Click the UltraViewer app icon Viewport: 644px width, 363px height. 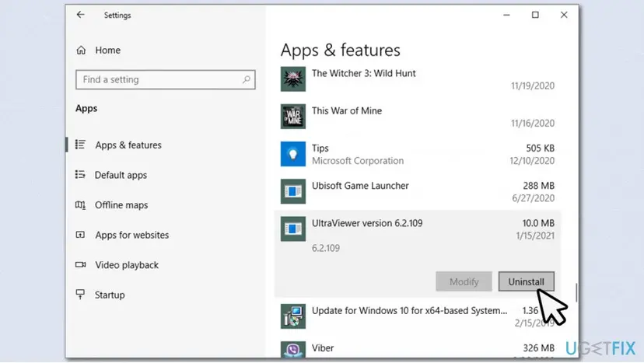(x=293, y=229)
